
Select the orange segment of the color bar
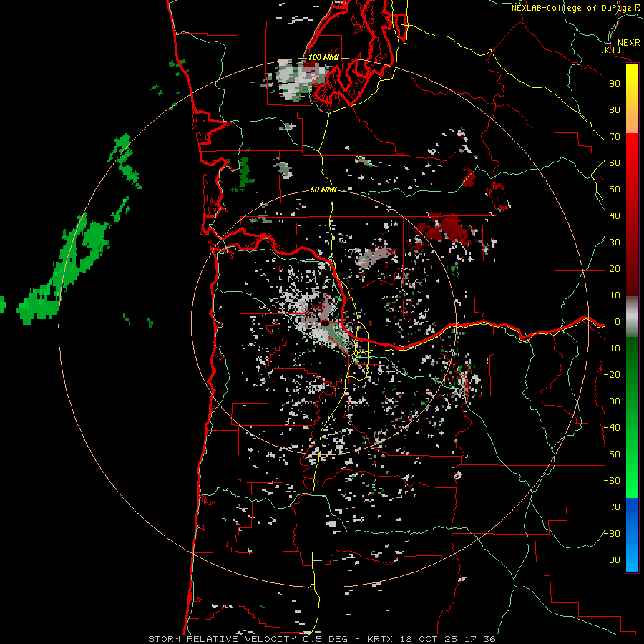[x=632, y=120]
